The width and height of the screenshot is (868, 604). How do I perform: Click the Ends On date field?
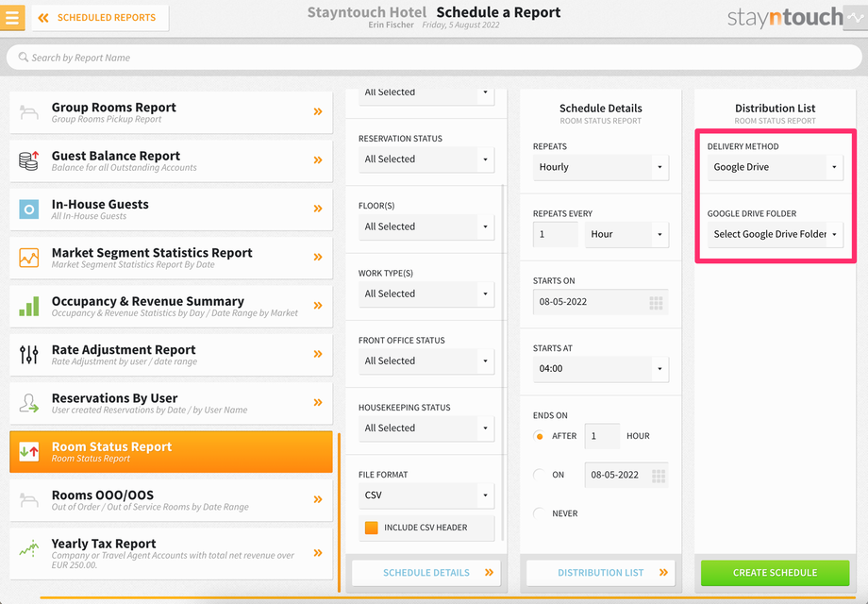(626, 475)
